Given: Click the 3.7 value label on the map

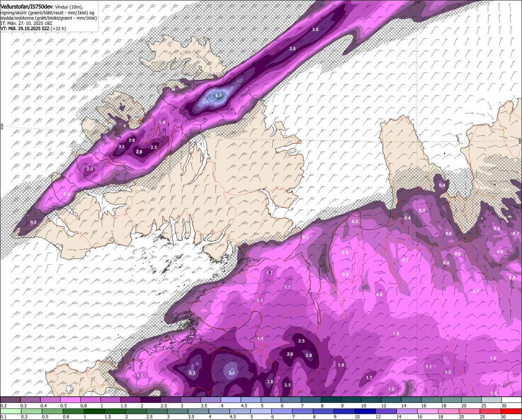Looking at the screenshot, I should tap(232, 373).
